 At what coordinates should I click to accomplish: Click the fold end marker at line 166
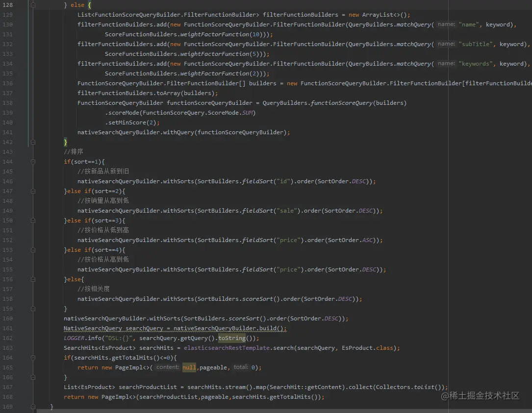pyautogui.click(x=33, y=377)
